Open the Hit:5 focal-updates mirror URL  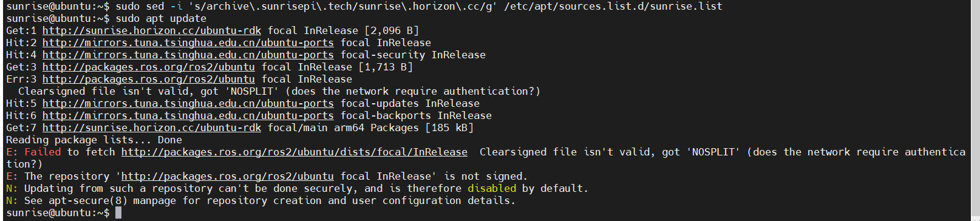point(188,103)
